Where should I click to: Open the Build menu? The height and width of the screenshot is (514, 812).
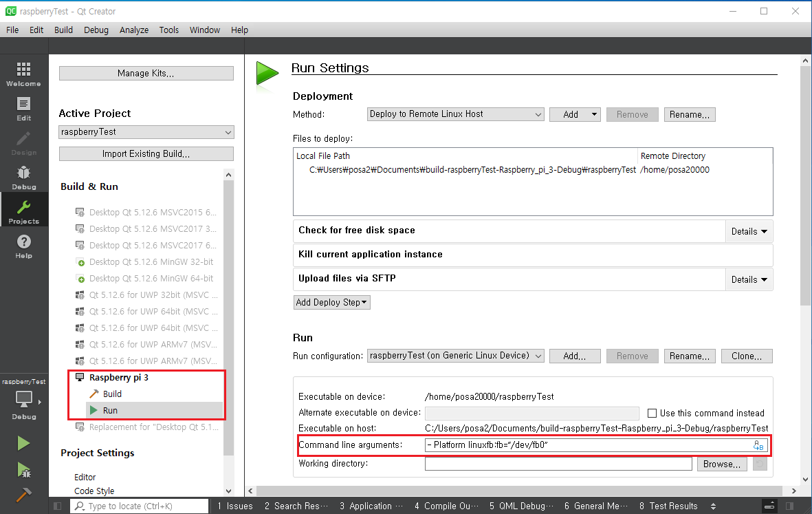tap(64, 30)
